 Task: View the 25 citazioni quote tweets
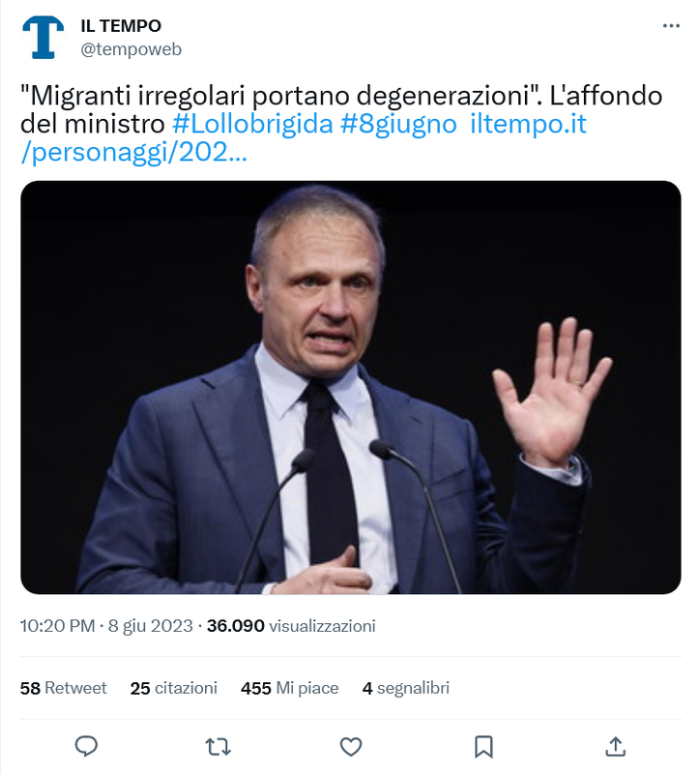(174, 688)
